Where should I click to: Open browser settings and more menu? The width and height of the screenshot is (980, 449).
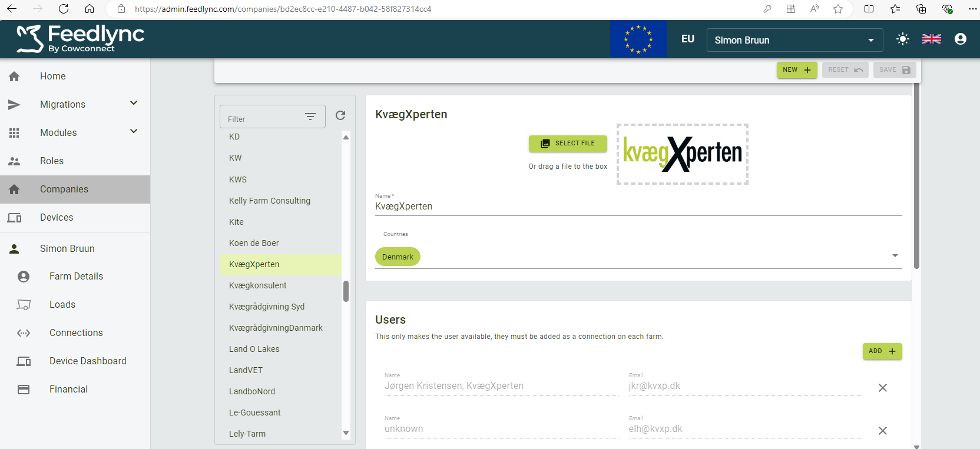pyautogui.click(x=972, y=9)
